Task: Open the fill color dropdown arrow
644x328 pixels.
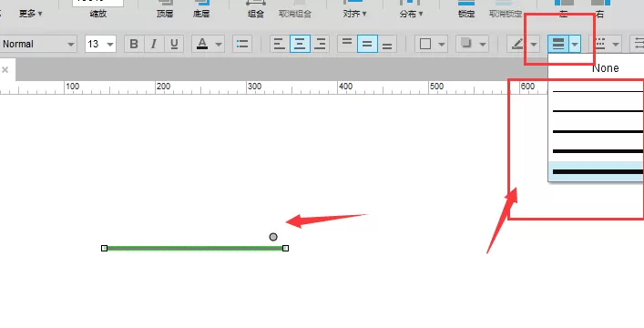Action: 442,44
